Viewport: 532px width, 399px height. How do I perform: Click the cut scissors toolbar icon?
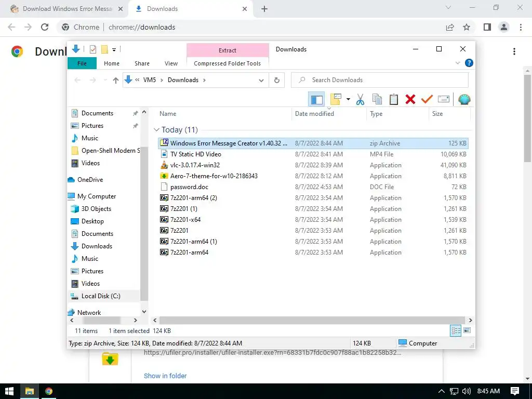click(360, 99)
